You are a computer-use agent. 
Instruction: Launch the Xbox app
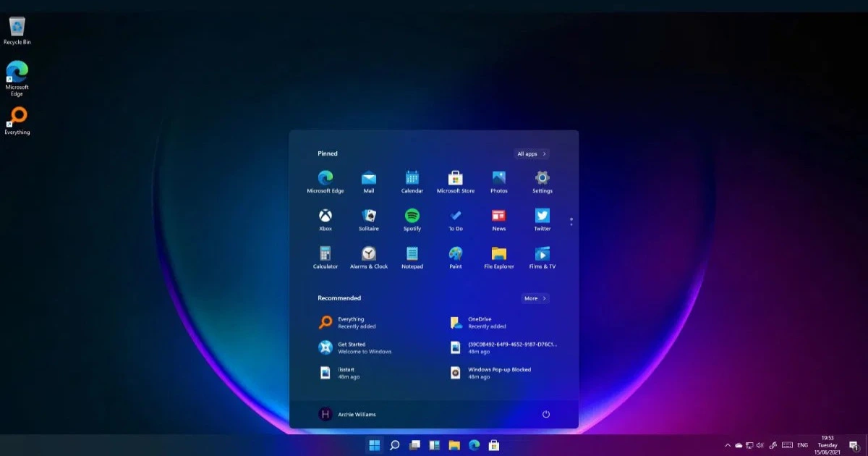325,219
